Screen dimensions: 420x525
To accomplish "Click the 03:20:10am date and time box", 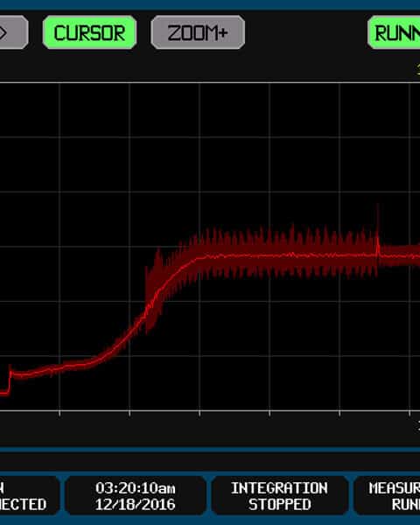I will click(x=136, y=495).
